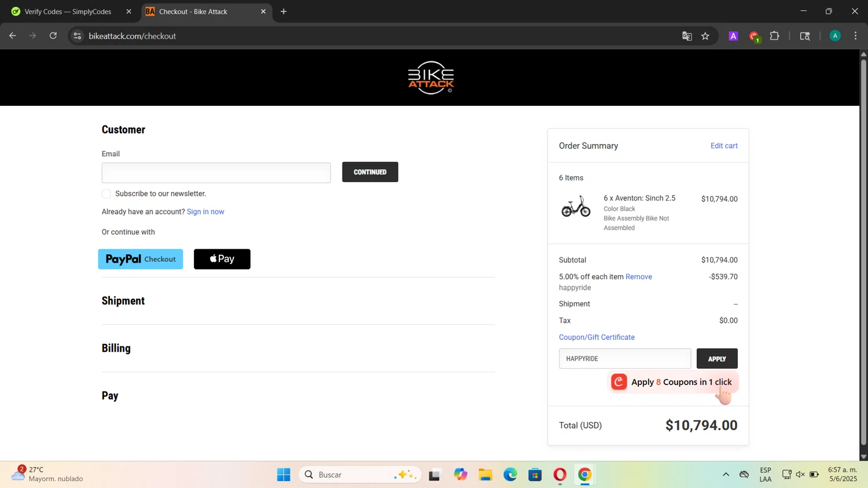Click the taskbar Buscar search box
This screenshot has width=868, height=488.
click(360, 475)
